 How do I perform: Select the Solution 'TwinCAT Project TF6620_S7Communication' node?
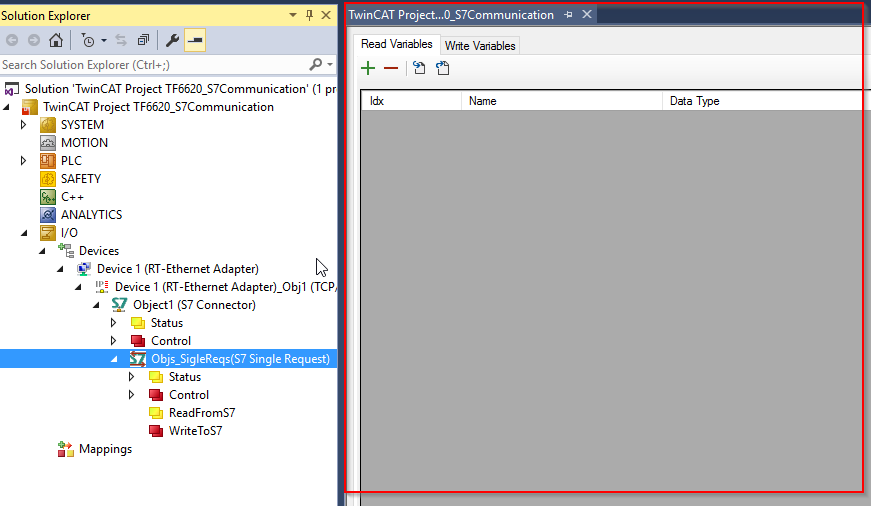[x=180, y=89]
